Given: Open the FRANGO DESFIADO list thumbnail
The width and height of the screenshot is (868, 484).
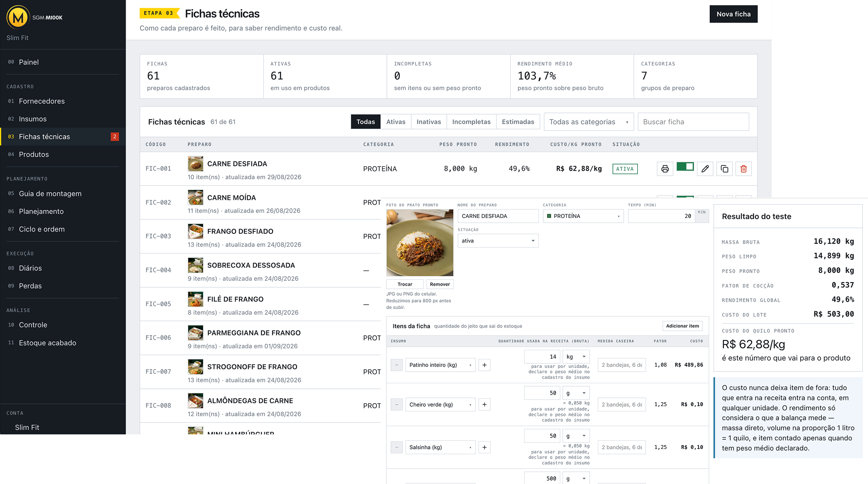Looking at the screenshot, I should tap(196, 231).
